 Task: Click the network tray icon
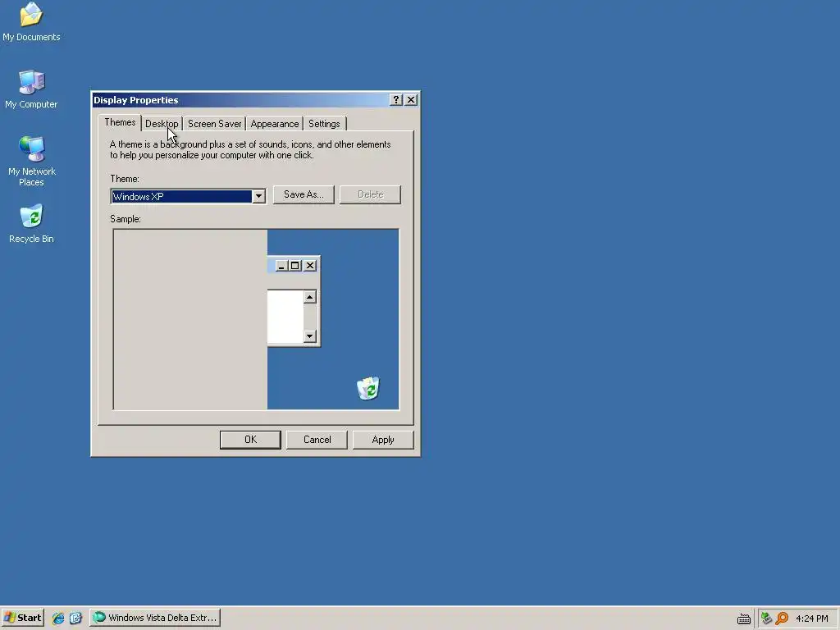point(766,619)
